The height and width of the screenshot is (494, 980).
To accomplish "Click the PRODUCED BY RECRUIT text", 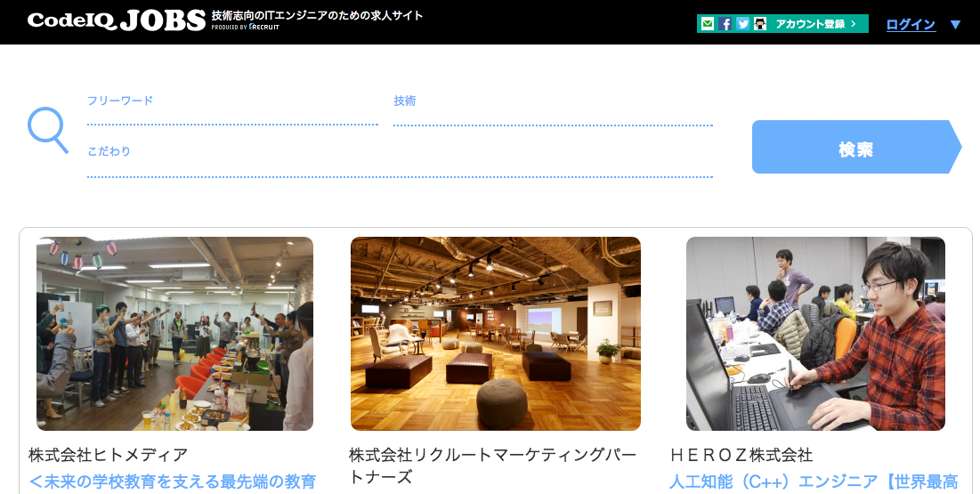I will 245,28.
